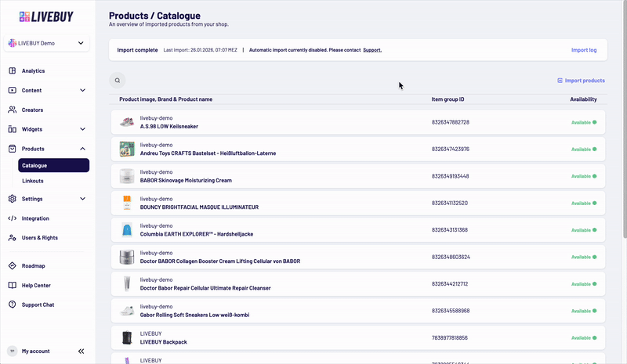The width and height of the screenshot is (627, 364).
Task: Click the Integration code icon
Action: 13,218
